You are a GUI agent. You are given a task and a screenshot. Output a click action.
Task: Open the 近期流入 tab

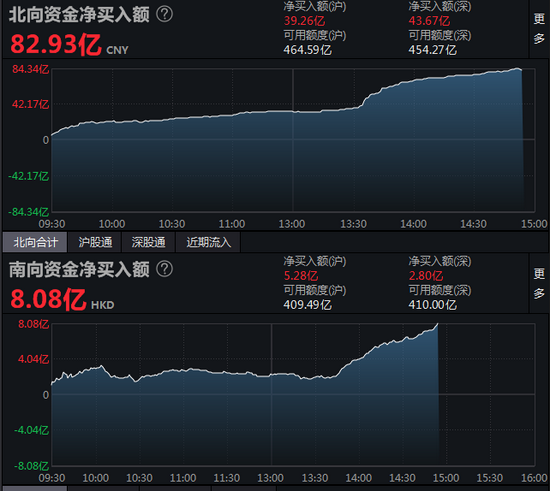pyautogui.click(x=208, y=242)
